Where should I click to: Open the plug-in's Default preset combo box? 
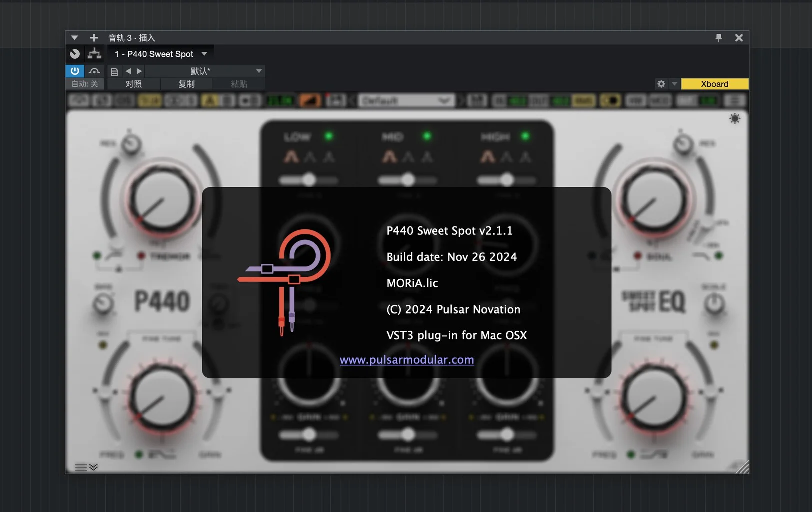pos(406,101)
